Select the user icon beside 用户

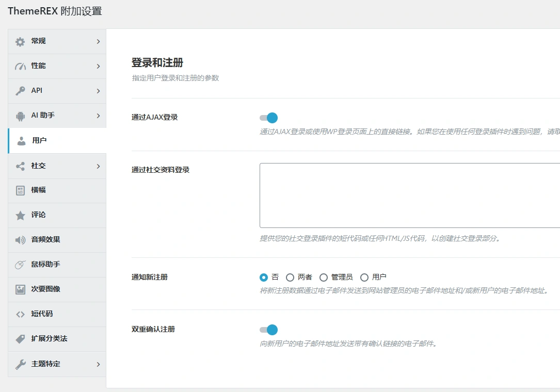click(20, 140)
